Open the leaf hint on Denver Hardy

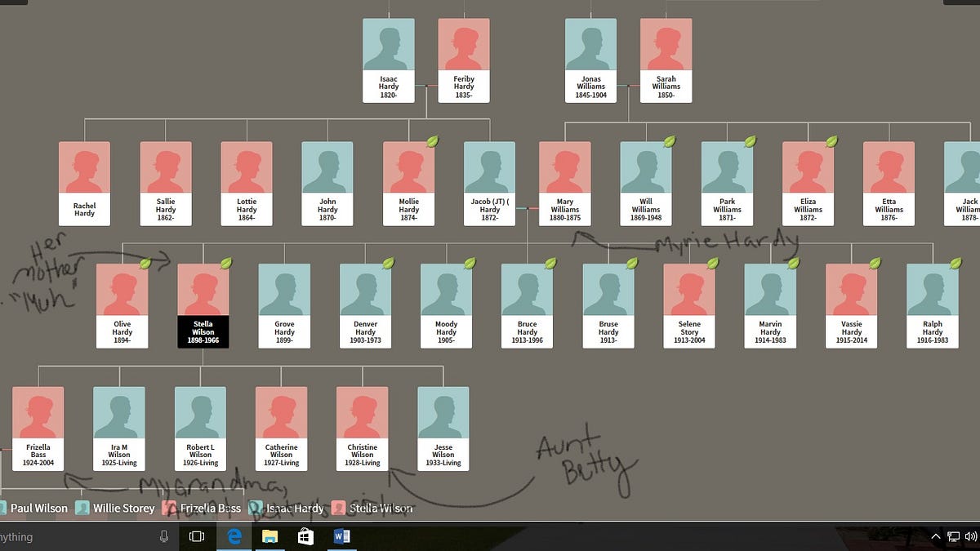tap(389, 264)
